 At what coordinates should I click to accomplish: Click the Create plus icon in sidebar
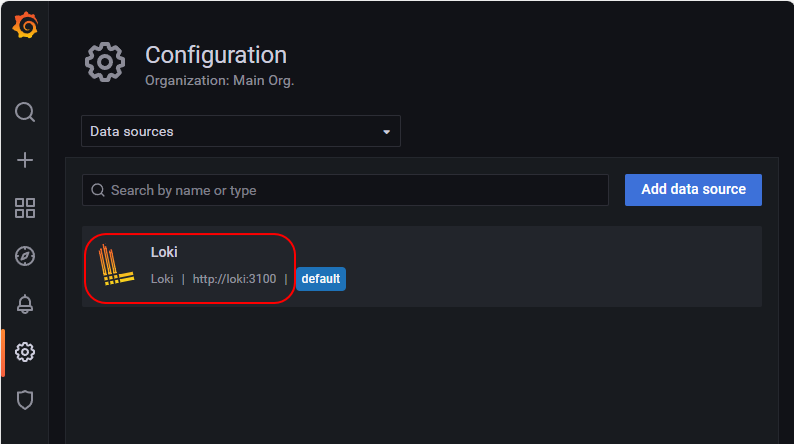coord(25,160)
